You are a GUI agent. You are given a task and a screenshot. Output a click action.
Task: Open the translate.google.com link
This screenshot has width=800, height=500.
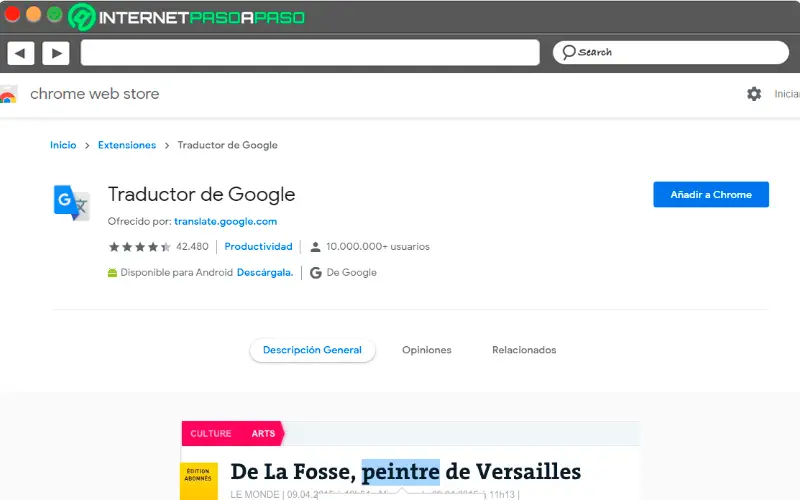(226, 221)
